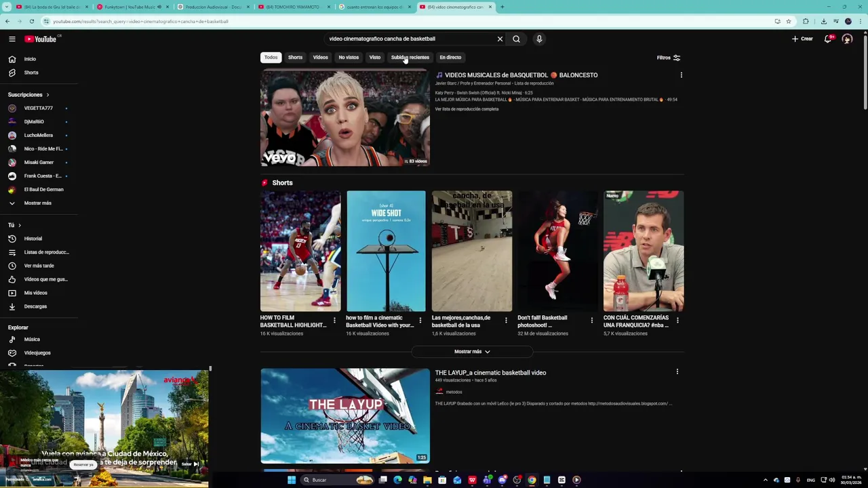Open Microsoft Edge from the taskbar
Image resolution: width=868 pixels, height=488 pixels.
397,480
